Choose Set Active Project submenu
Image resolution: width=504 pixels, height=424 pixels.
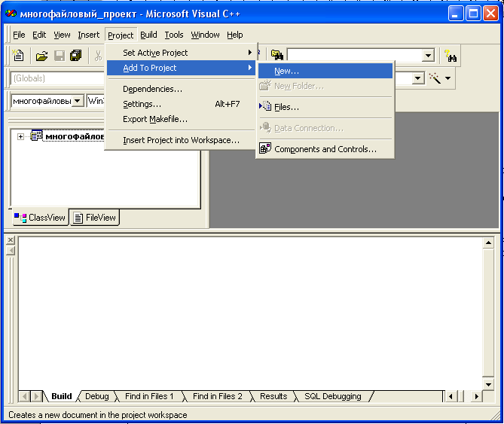[181, 53]
